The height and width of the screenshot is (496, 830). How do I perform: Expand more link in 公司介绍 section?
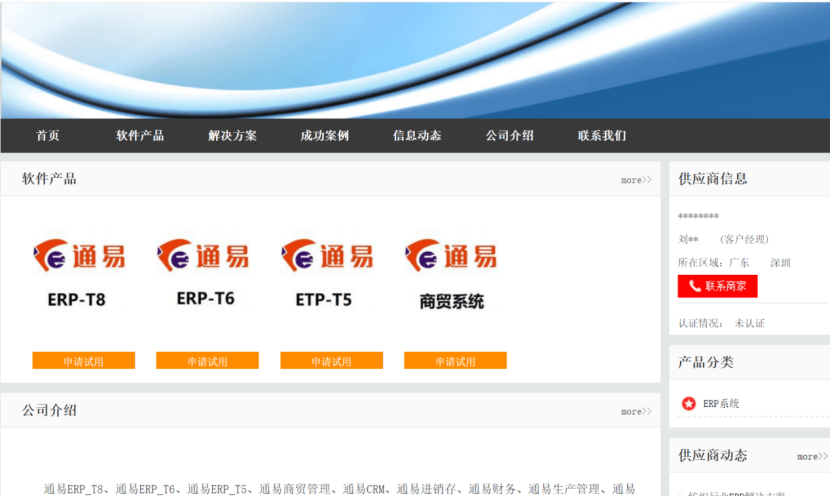point(636,411)
